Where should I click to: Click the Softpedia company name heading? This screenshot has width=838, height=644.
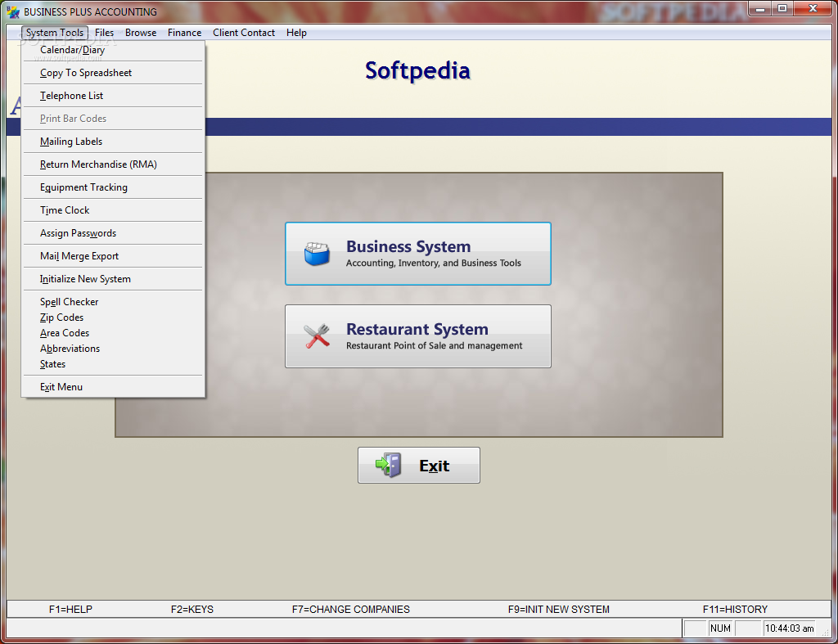click(418, 70)
